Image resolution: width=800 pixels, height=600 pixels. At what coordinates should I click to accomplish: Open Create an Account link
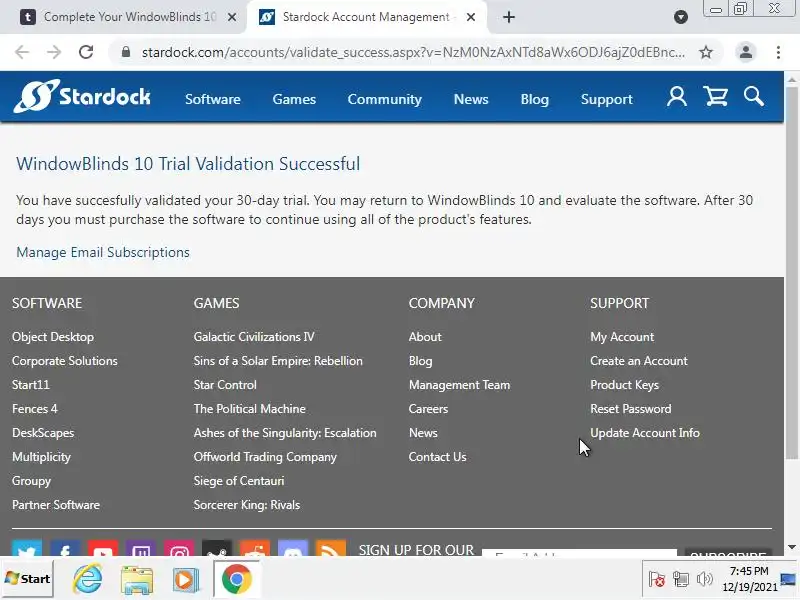(639, 361)
